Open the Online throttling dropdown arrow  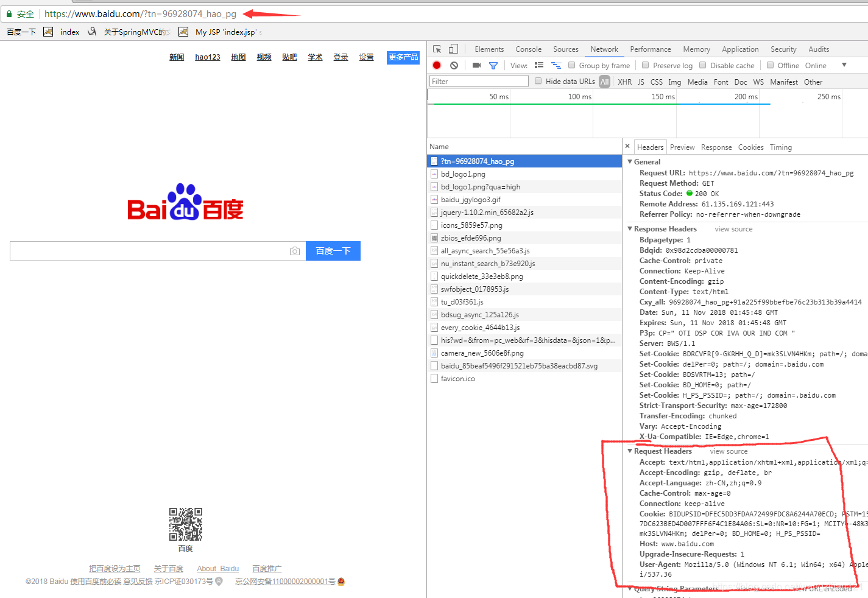(844, 65)
